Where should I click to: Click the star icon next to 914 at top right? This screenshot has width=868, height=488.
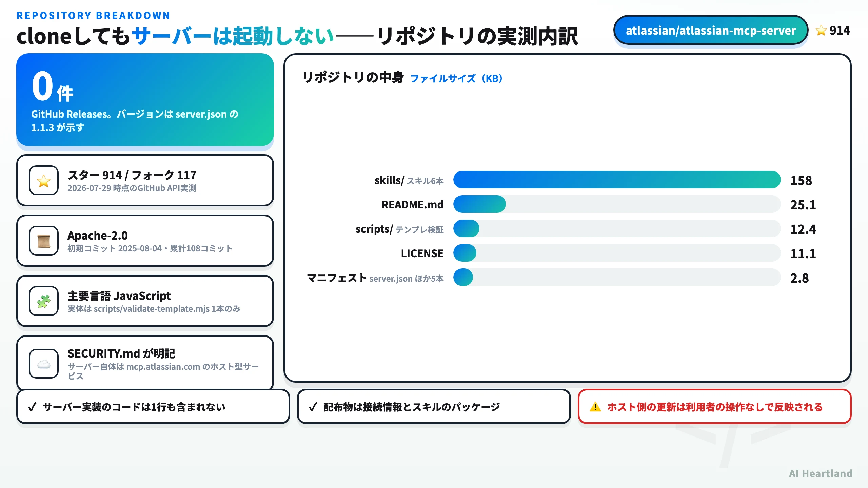(821, 30)
